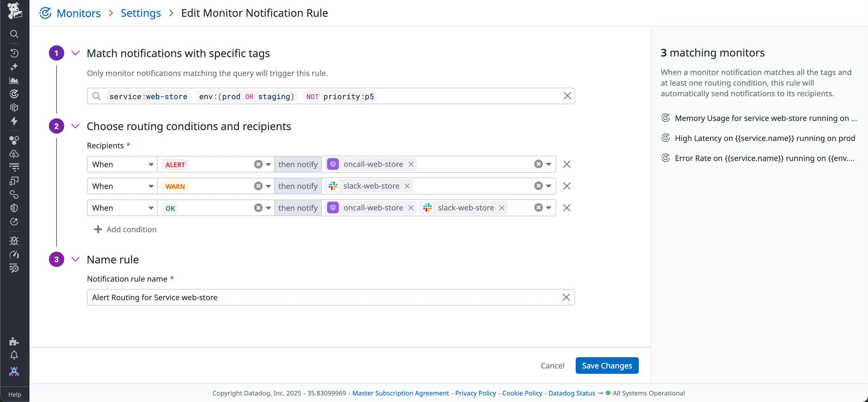868x402 pixels.
Task: Remove slack-web-store from WARN recipients
Action: pos(407,186)
